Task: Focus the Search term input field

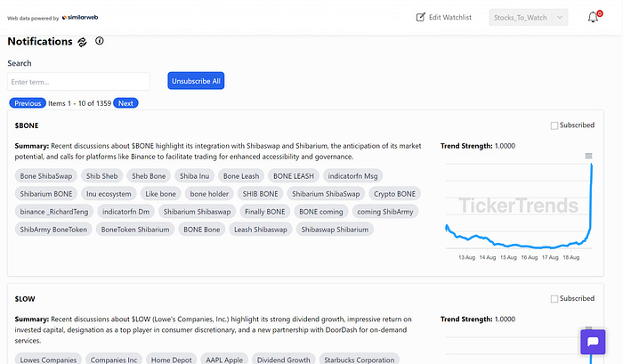Action: 78,82
